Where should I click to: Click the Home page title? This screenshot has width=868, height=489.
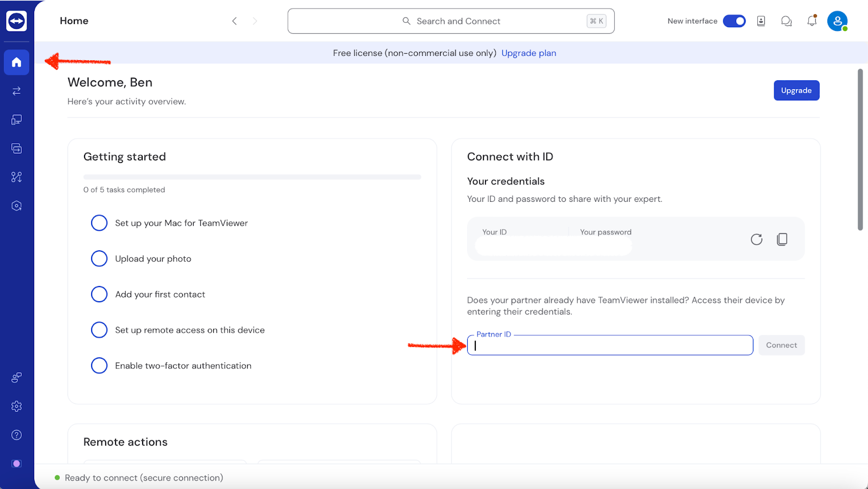74,21
